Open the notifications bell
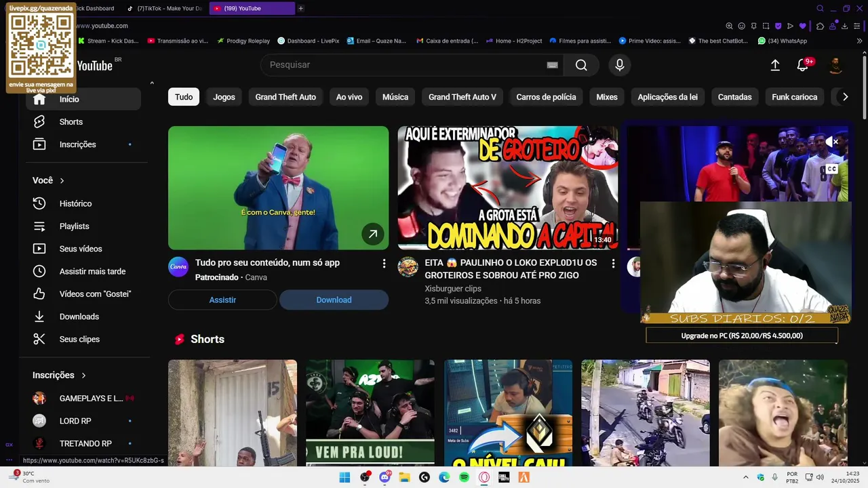Screen dimensions: 868x488 (x=802, y=65)
